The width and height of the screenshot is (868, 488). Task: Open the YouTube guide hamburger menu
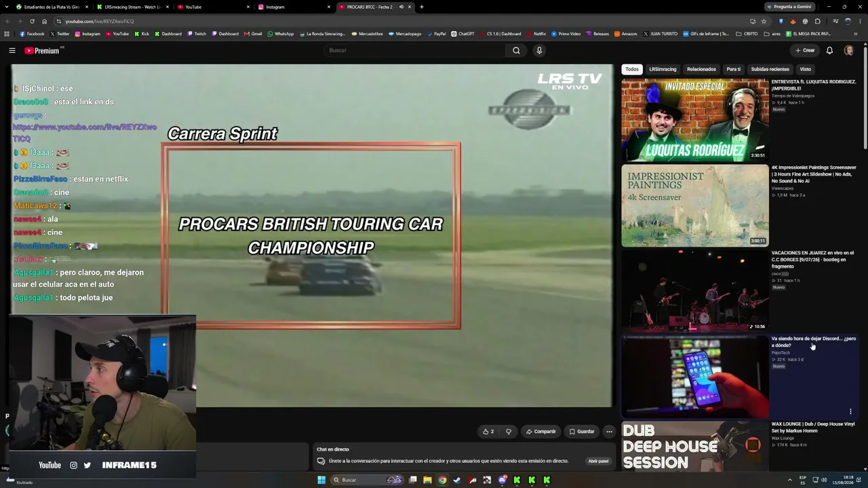coord(12,50)
